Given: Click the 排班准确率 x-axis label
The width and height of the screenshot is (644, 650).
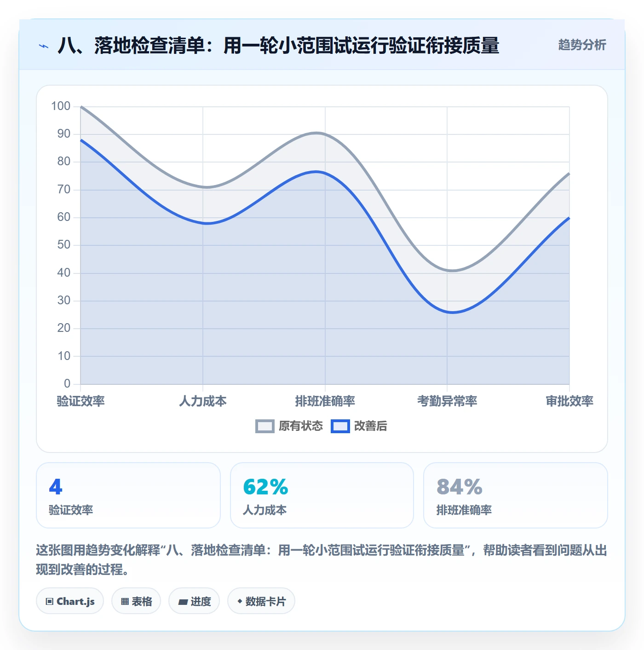Looking at the screenshot, I should [x=325, y=401].
